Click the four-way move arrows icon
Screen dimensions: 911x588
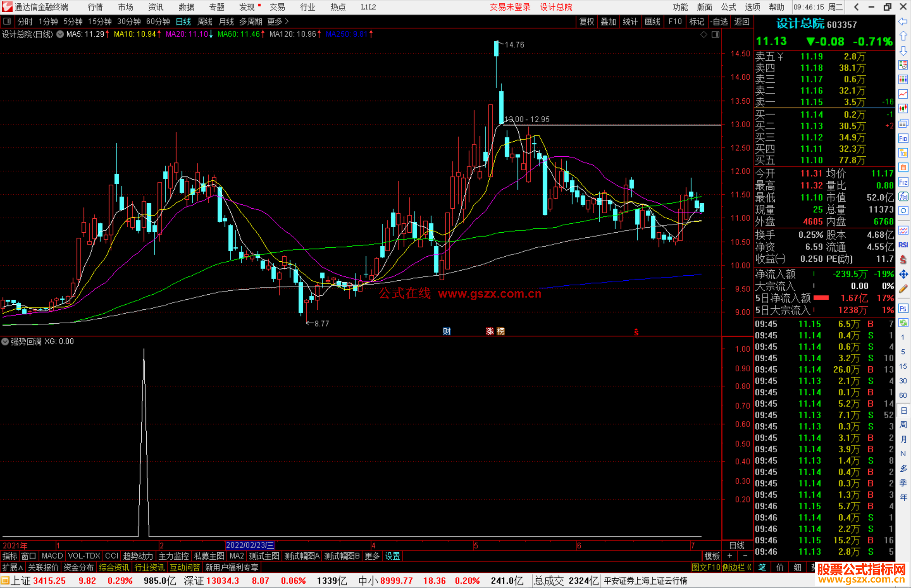pyautogui.click(x=903, y=274)
